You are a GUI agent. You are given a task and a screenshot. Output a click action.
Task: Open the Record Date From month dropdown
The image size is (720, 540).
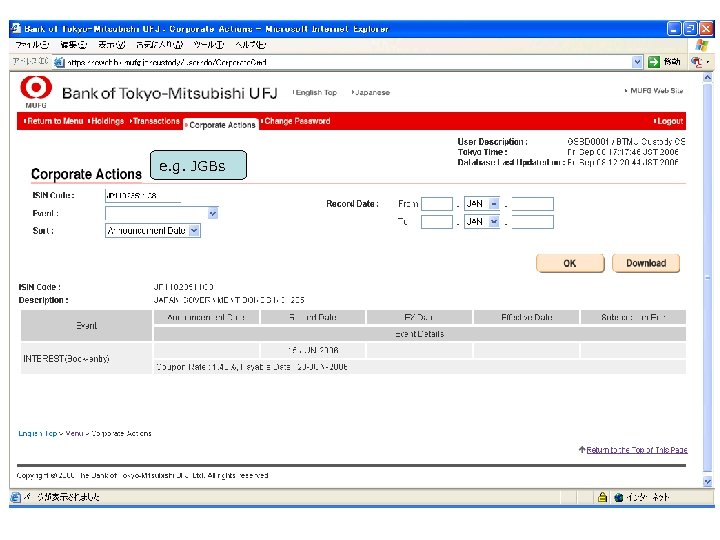[494, 203]
